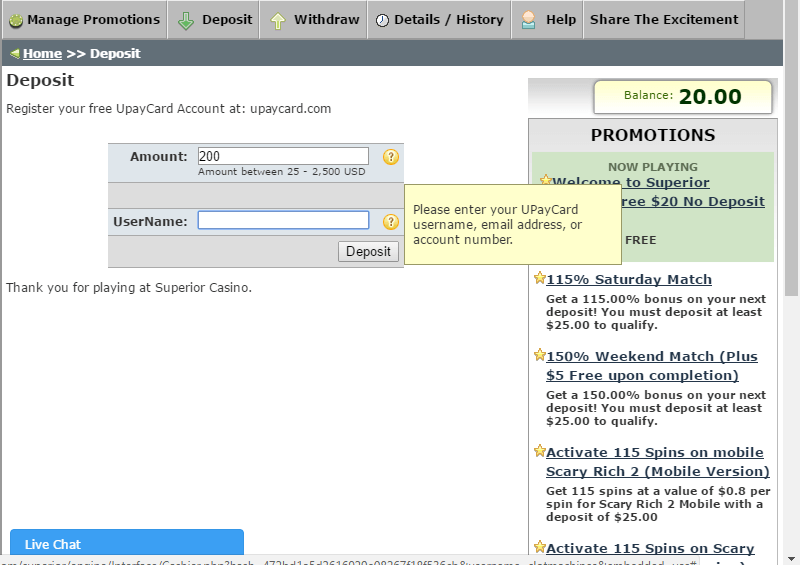Screen dimensions: 800x565
Task: Open the Welcome to Superior promotion link
Action: (x=631, y=182)
